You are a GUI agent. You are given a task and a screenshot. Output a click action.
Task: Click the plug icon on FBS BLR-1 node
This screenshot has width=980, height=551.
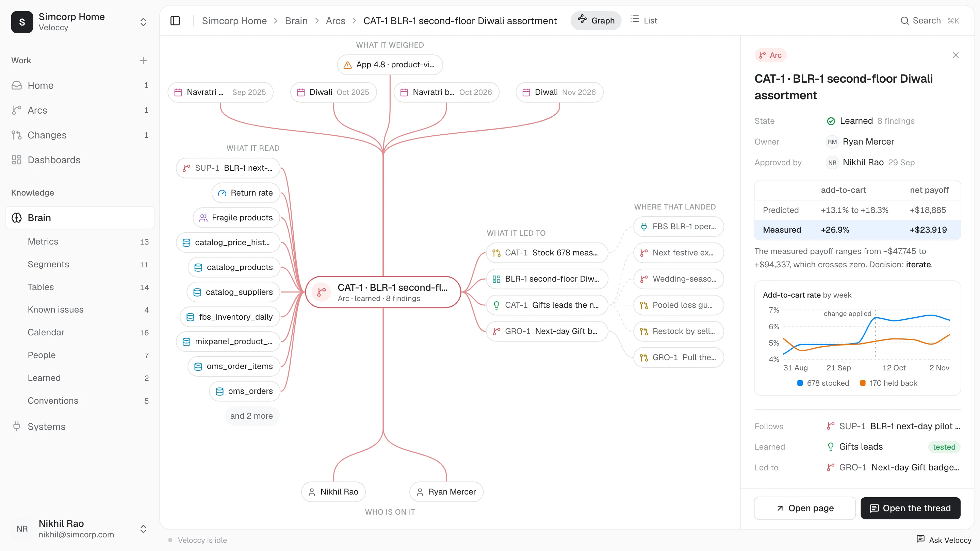[644, 226]
